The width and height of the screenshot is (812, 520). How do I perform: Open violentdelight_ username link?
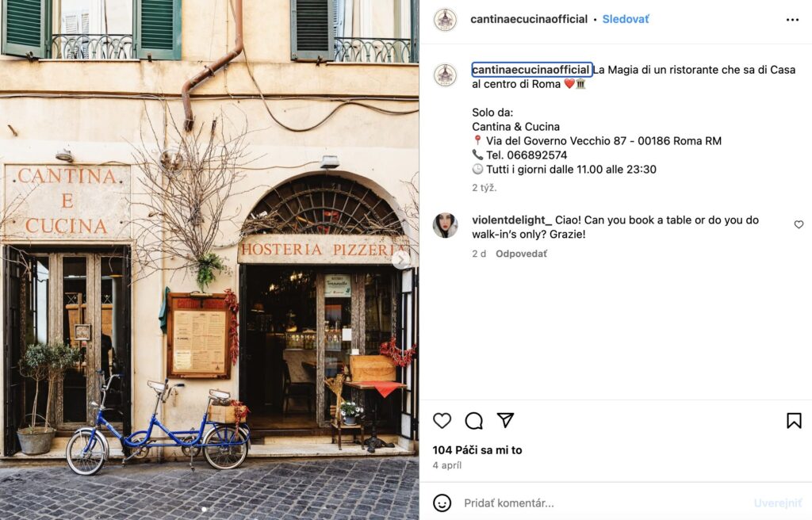point(511,220)
